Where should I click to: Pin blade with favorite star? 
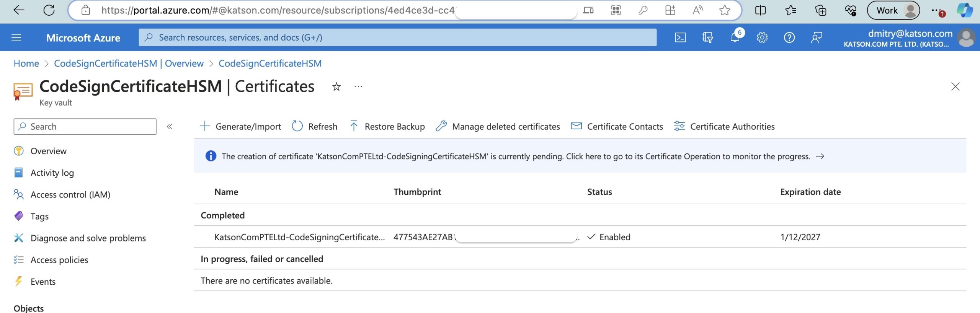pos(336,87)
